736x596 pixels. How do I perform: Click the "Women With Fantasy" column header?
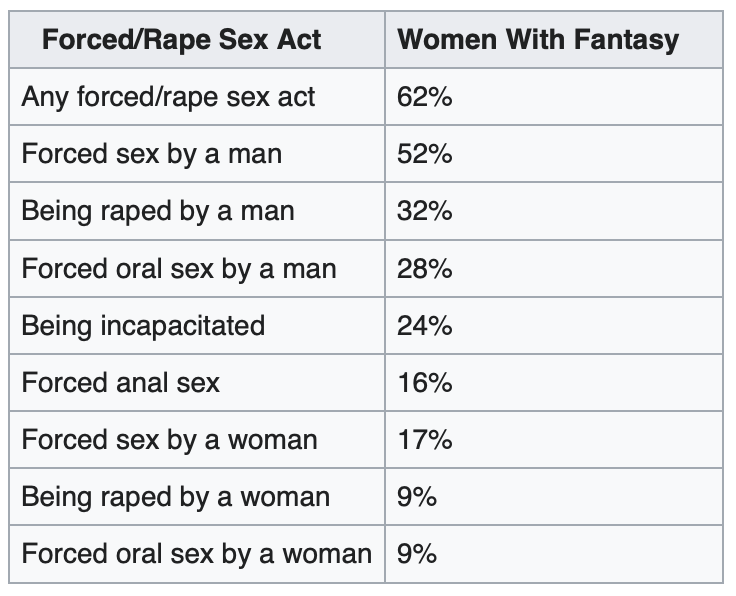pyautogui.click(x=538, y=40)
